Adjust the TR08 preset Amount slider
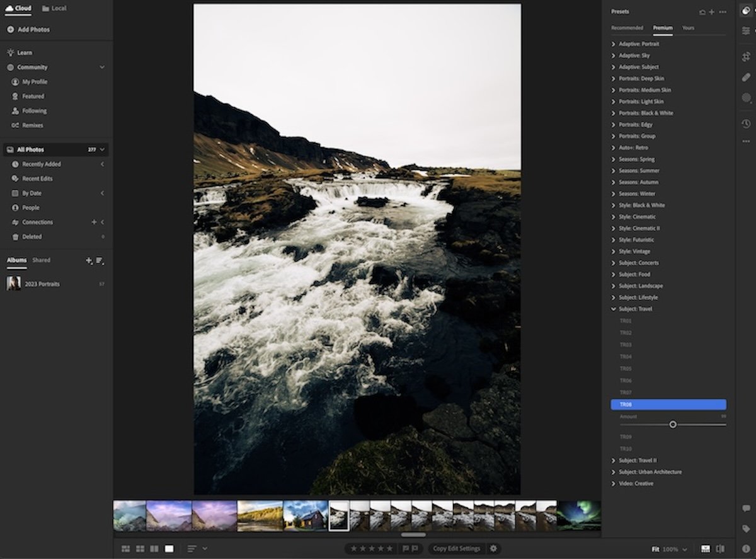 tap(673, 425)
